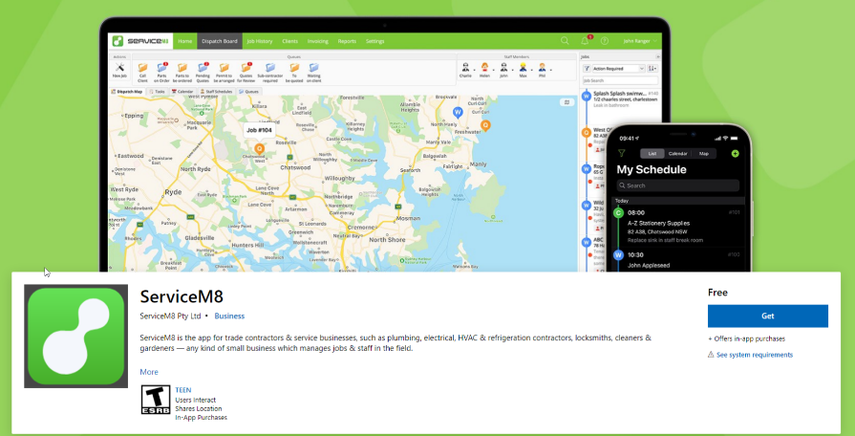
Task: Open the Job History tab
Action: pyautogui.click(x=259, y=41)
